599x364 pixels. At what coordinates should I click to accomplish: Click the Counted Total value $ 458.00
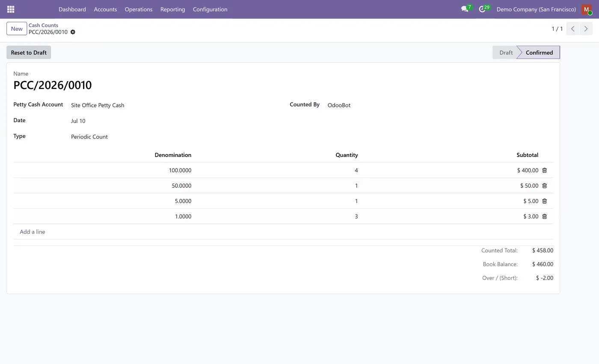click(x=543, y=251)
